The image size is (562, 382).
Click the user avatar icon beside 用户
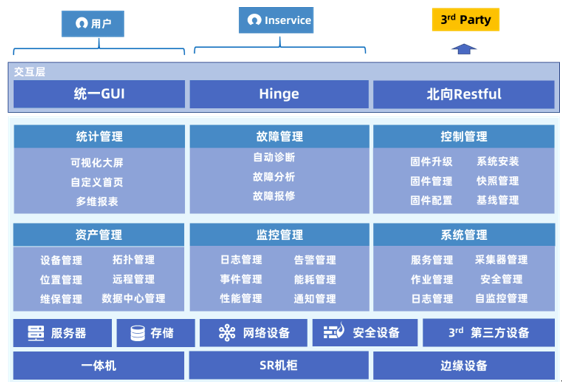(x=82, y=23)
